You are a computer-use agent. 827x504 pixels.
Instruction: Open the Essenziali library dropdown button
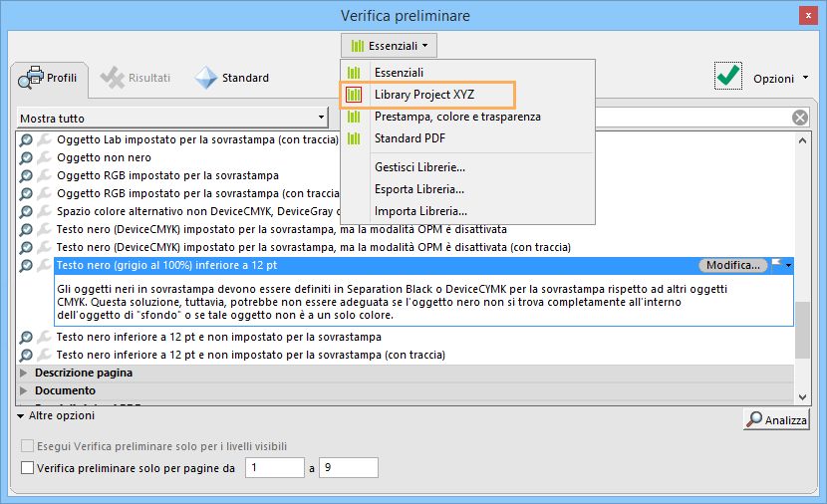coord(389,46)
